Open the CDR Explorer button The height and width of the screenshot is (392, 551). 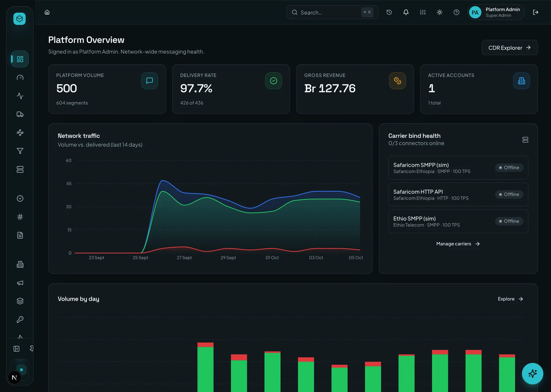pos(510,48)
